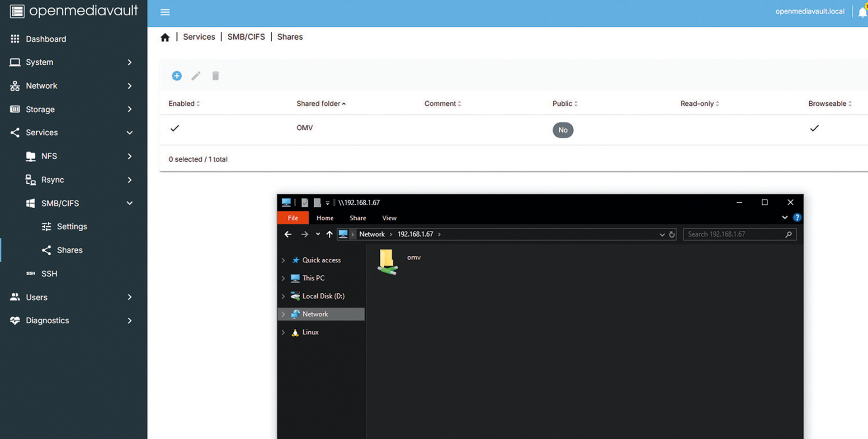This screenshot has width=868, height=439.
Task: Toggle the hamburger menu in top bar
Action: pos(165,12)
